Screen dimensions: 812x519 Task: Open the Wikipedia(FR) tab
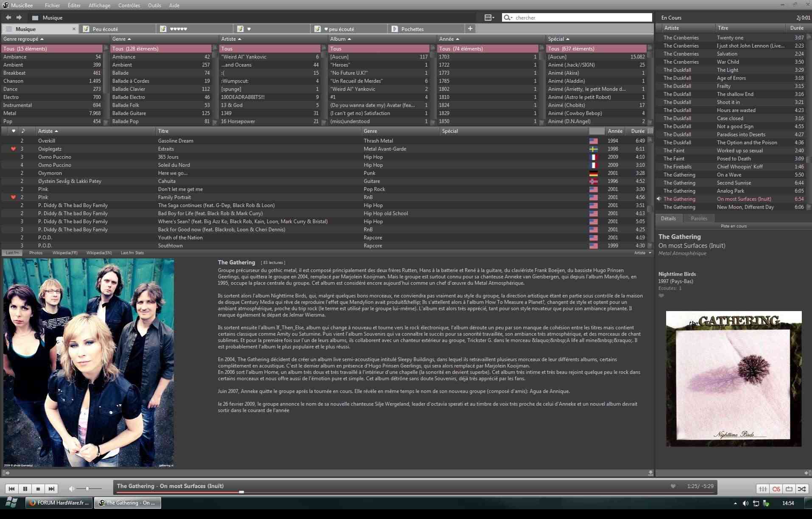(65, 252)
